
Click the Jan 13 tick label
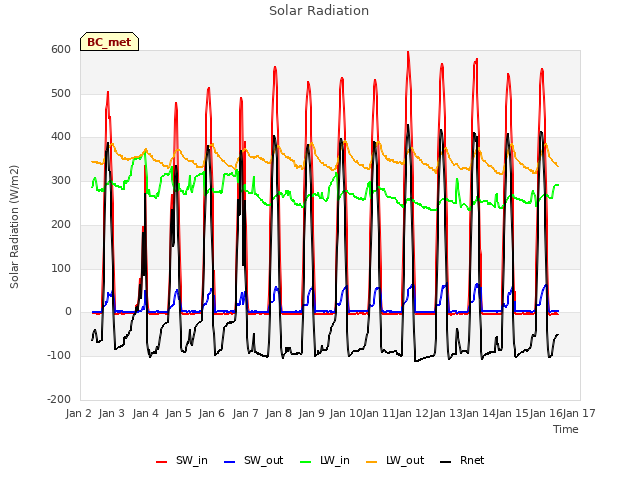coord(445,413)
